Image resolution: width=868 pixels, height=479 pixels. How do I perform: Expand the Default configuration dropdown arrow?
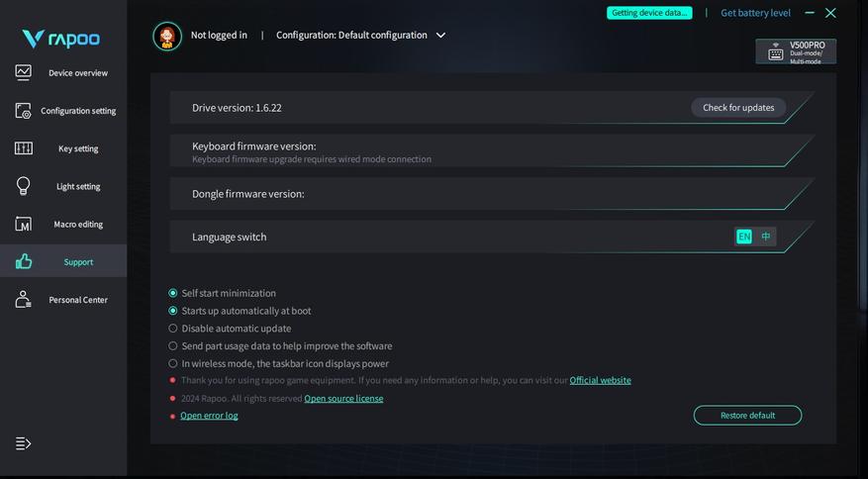pyautogui.click(x=441, y=36)
